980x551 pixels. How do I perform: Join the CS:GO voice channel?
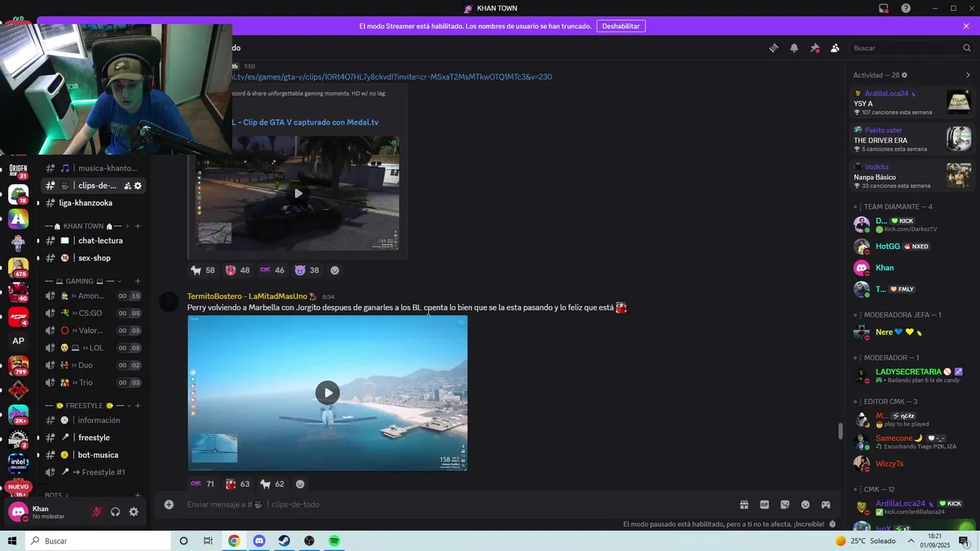[x=93, y=313]
